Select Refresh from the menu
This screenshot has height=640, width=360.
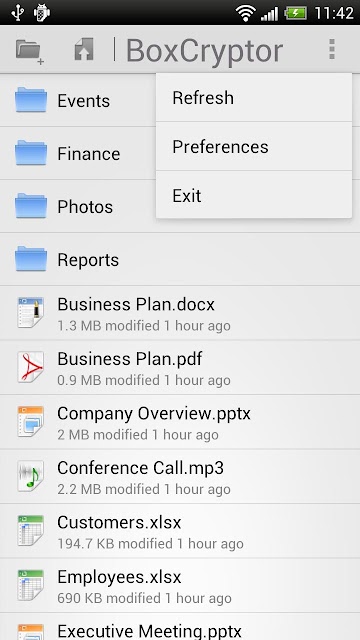pos(254,98)
